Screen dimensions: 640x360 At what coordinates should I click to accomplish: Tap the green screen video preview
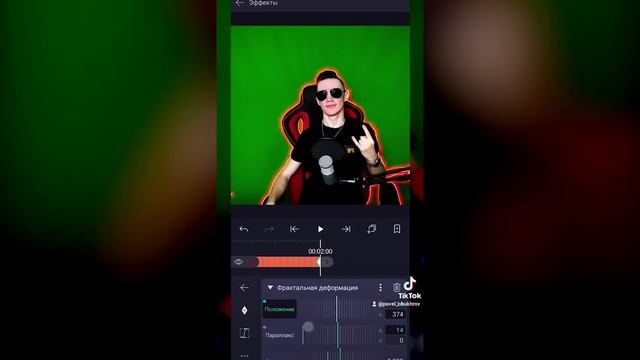[x=320, y=115]
